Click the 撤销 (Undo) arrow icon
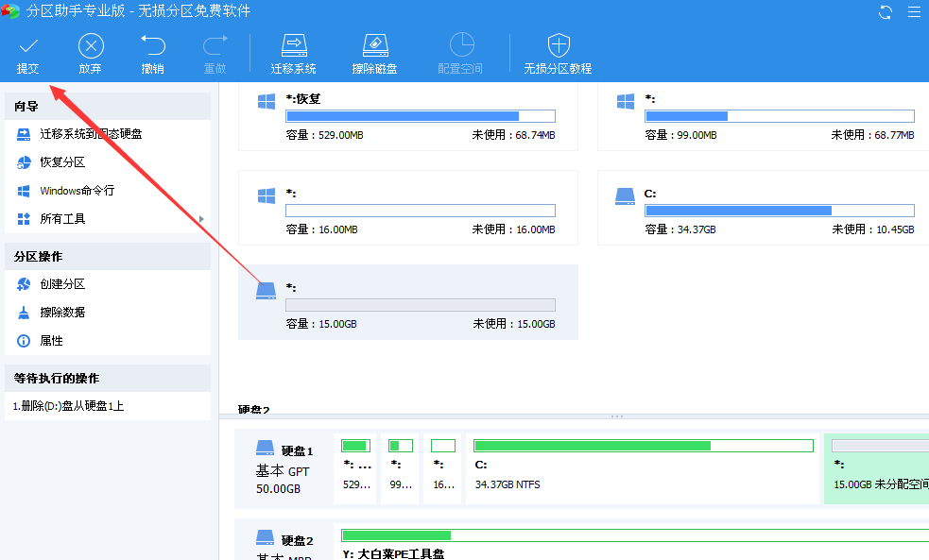Screen dimensions: 929x560 (x=153, y=45)
